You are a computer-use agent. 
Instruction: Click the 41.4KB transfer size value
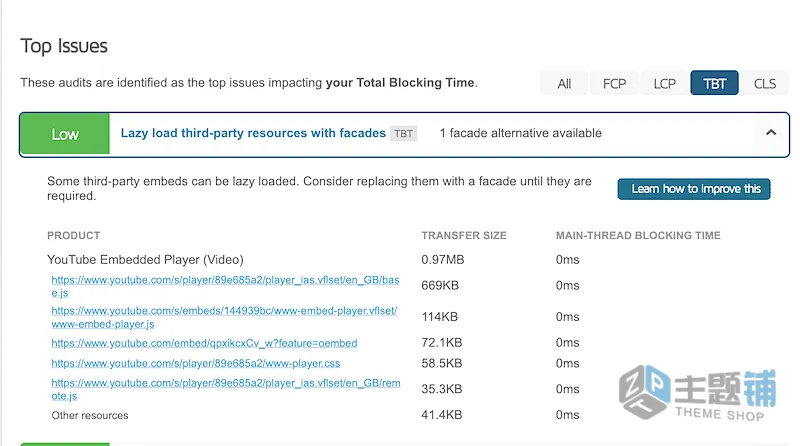tap(441, 415)
